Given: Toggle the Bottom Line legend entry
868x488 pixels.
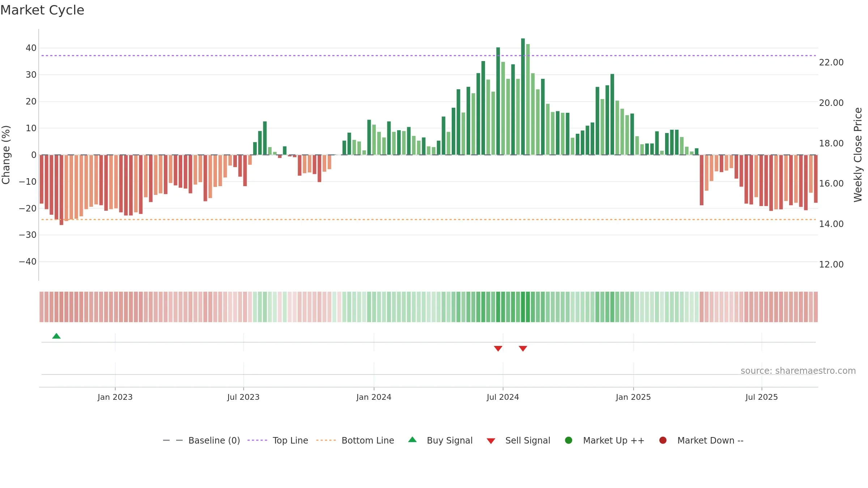Looking at the screenshot, I should 355,440.
